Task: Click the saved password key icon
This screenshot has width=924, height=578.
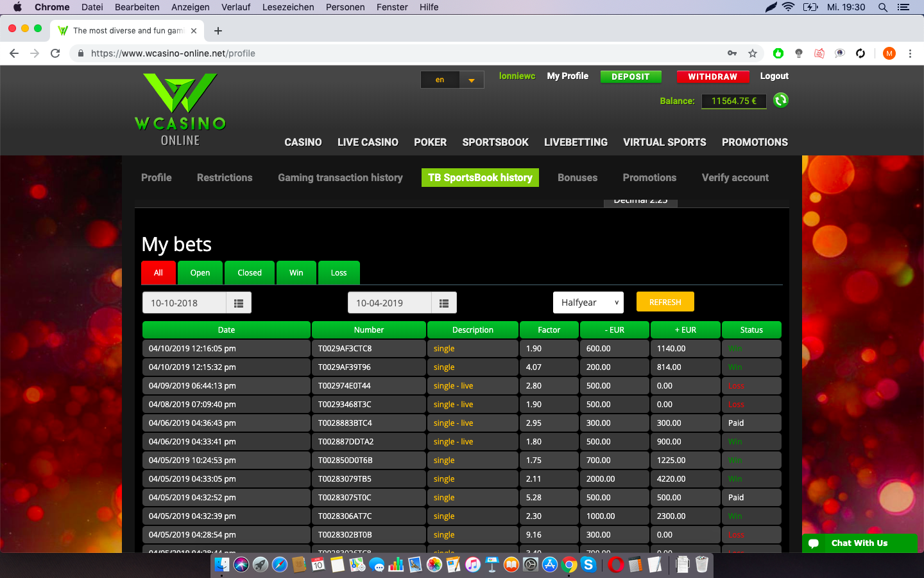Action: tap(732, 53)
